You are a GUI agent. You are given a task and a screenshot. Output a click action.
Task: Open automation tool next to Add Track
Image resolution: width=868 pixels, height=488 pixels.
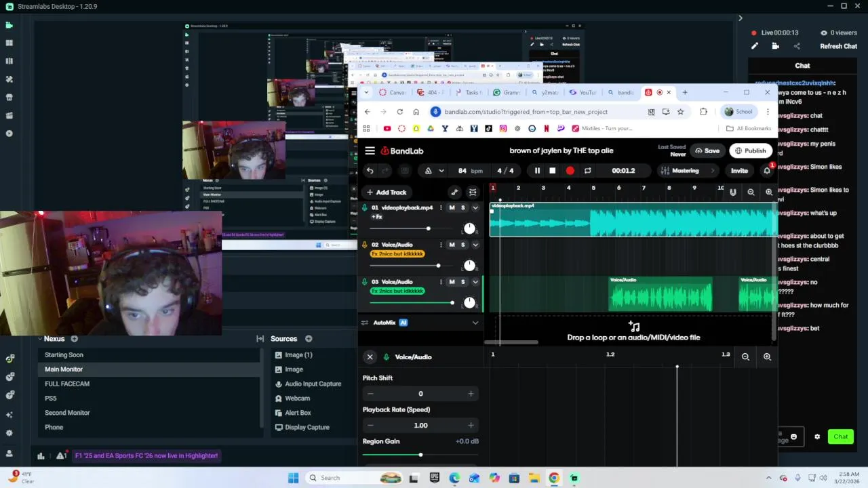pyautogui.click(x=454, y=192)
